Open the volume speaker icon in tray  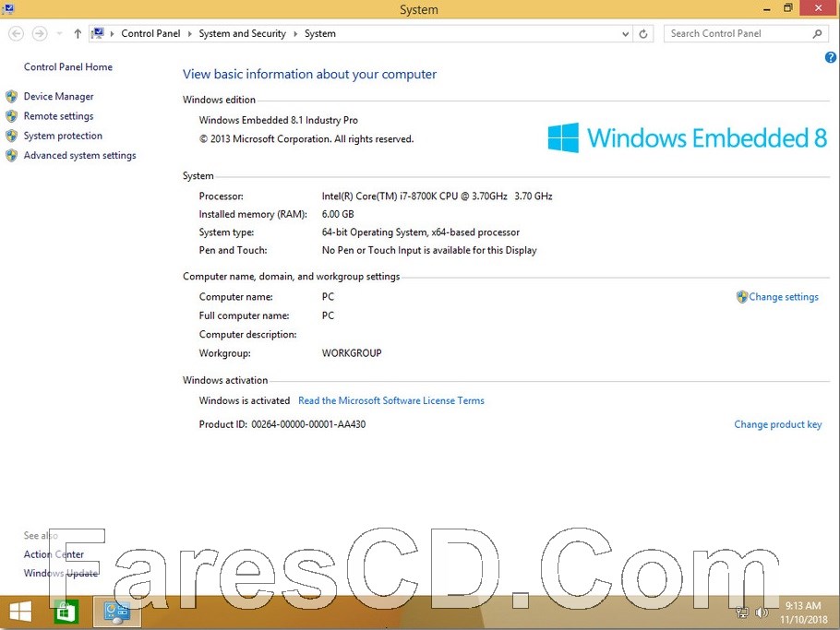point(761,612)
